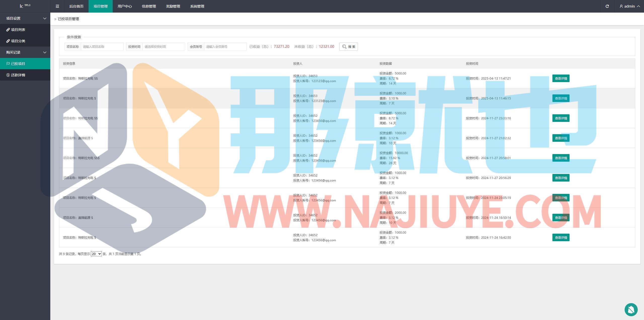Click the 会员账号 input field
This screenshot has width=644, height=320.
click(x=225, y=47)
